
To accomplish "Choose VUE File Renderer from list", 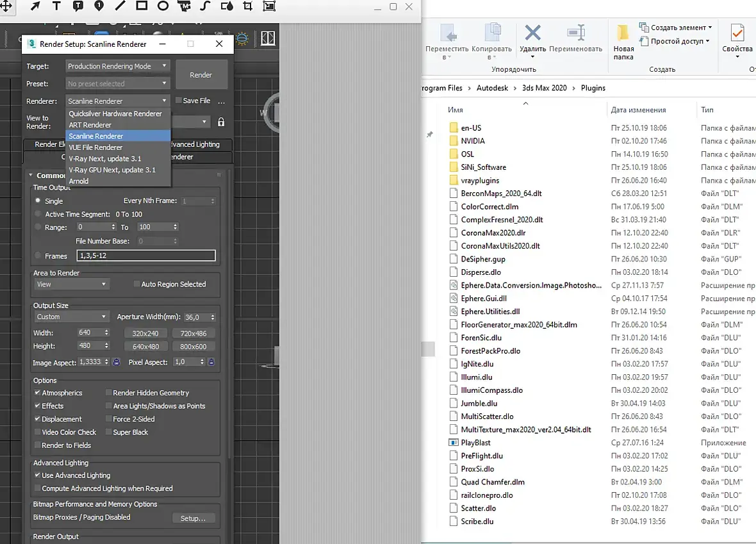I will point(118,147).
